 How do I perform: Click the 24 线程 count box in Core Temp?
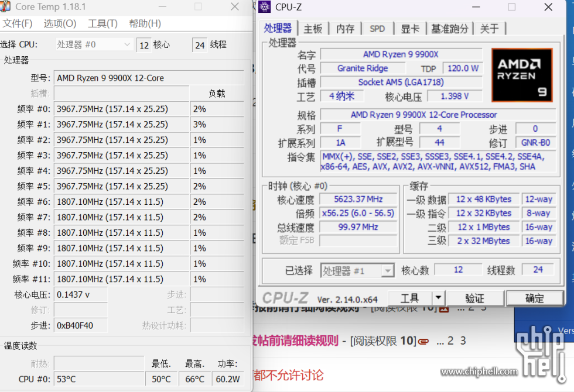(200, 45)
